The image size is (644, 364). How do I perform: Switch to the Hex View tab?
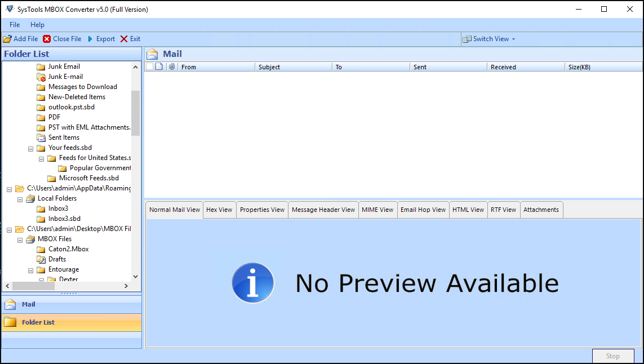(219, 210)
